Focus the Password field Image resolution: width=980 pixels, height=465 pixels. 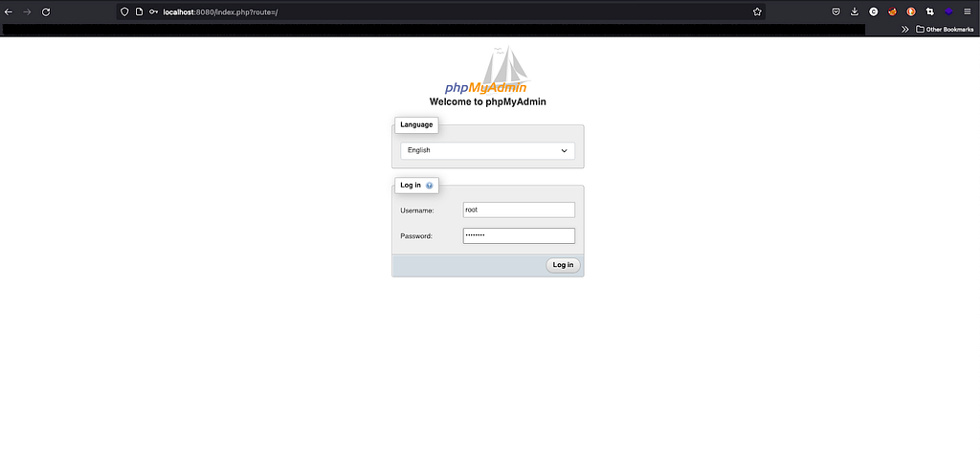click(519, 235)
